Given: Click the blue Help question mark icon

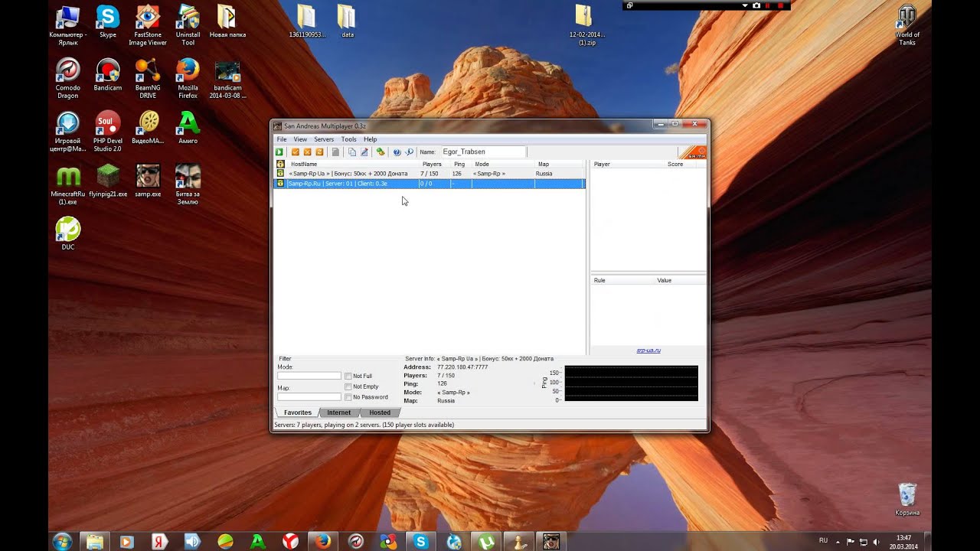Looking at the screenshot, I should pos(397,152).
